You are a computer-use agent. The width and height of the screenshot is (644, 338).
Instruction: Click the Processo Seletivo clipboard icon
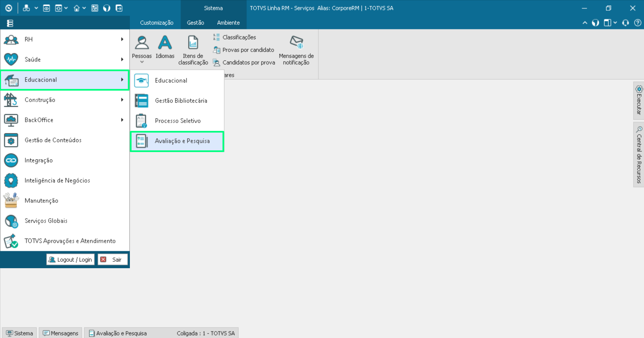point(141,121)
